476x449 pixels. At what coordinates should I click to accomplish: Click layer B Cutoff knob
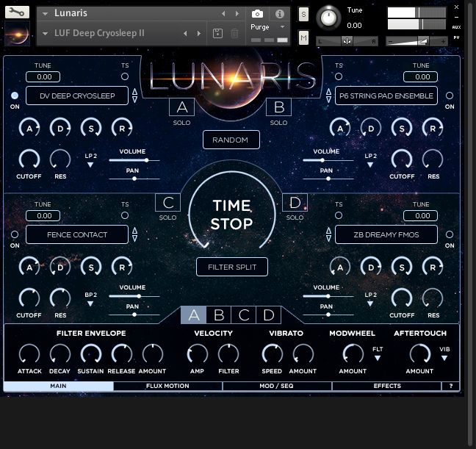tap(402, 159)
